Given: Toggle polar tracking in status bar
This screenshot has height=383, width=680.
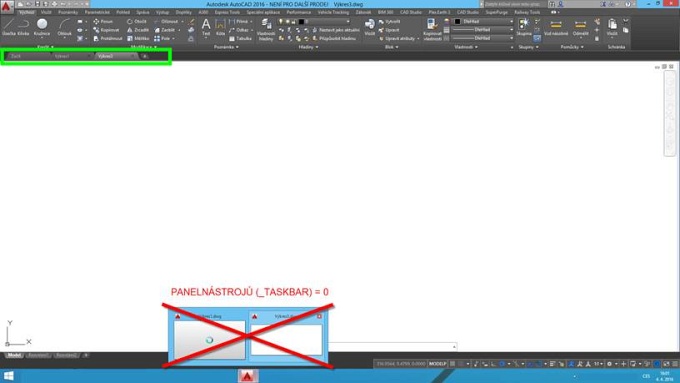Looking at the screenshot, I should (x=501, y=364).
